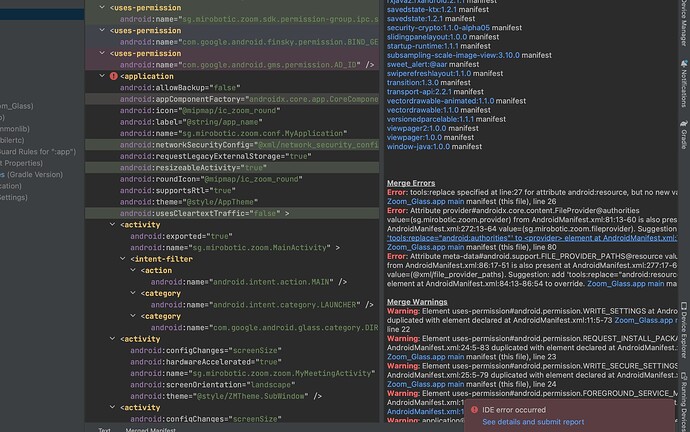Viewport: 690px width, 432px height.
Task: Follow the Zoom_Glass.app main link for line 26
Action: [425, 201]
